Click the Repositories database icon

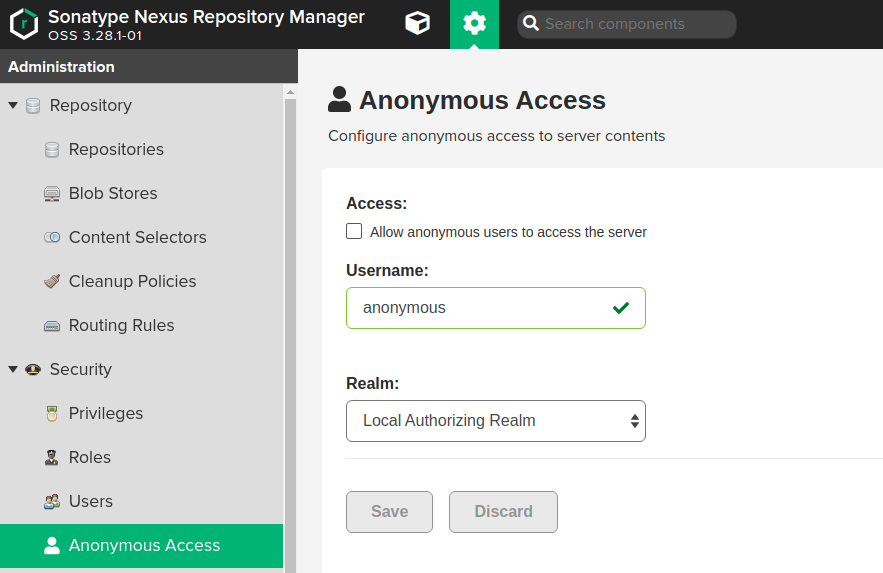(52, 150)
